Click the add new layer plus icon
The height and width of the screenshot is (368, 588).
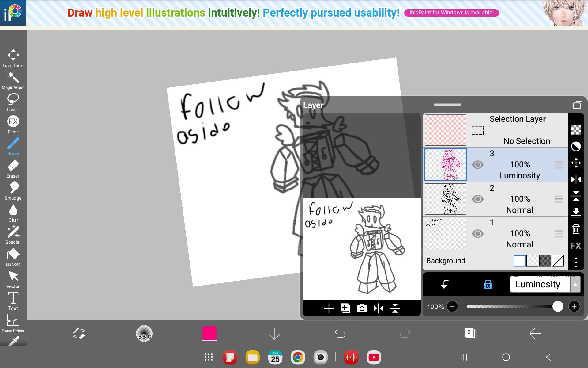[329, 308]
